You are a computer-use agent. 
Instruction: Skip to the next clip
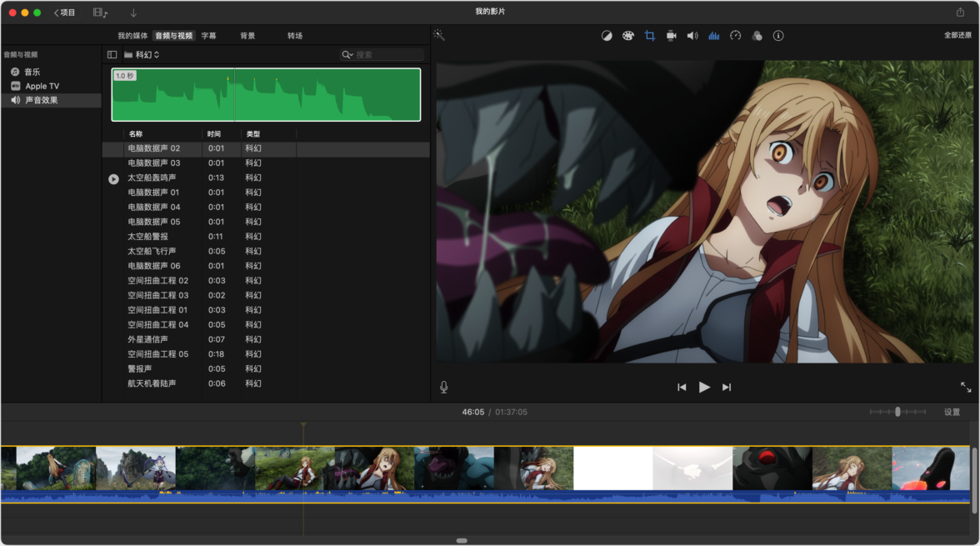[727, 387]
